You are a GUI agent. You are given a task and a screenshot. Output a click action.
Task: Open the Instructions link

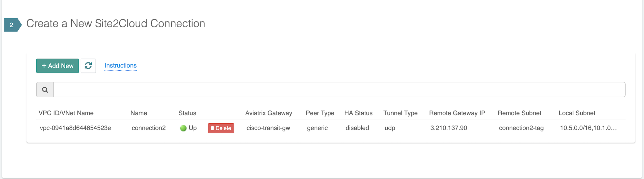[121, 65]
